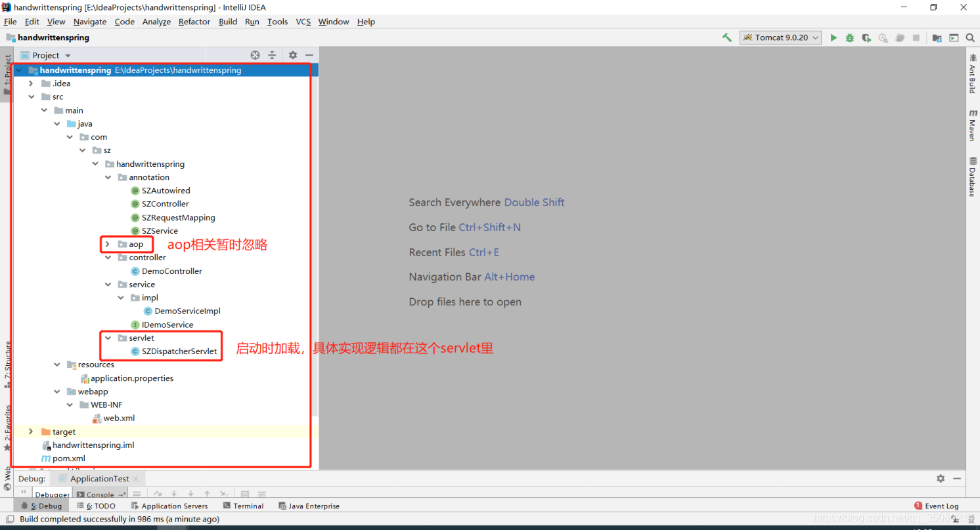
Task: Collapse the WEB-INF folder arrow
Action: pos(70,405)
